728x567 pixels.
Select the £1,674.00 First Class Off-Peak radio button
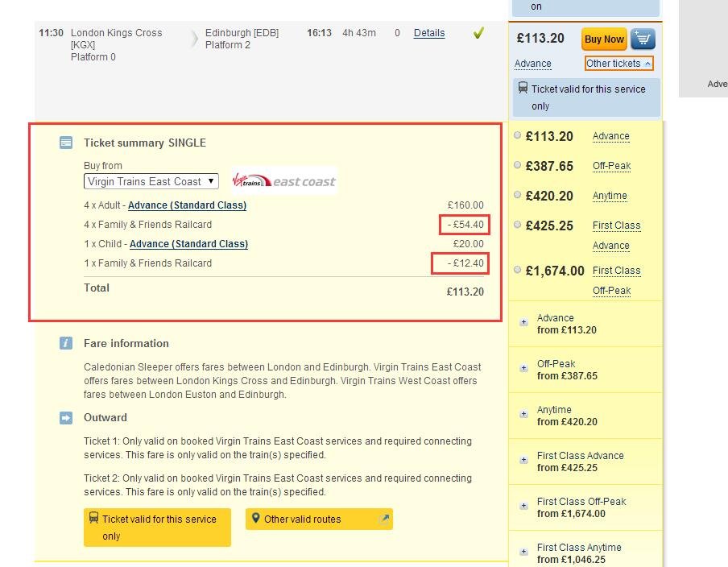[518, 270]
